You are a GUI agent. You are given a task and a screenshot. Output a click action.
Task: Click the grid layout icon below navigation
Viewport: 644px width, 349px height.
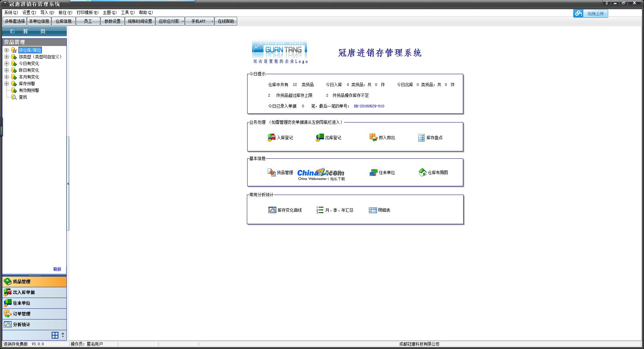(x=55, y=335)
